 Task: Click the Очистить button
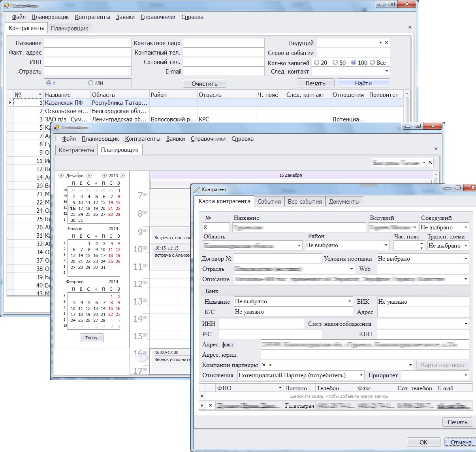[205, 83]
